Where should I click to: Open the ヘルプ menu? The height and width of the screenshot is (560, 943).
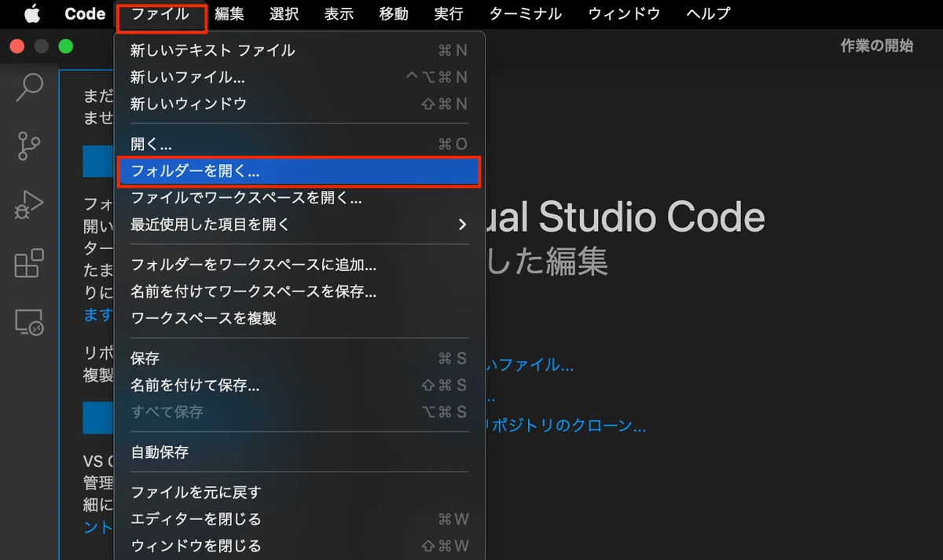[708, 14]
